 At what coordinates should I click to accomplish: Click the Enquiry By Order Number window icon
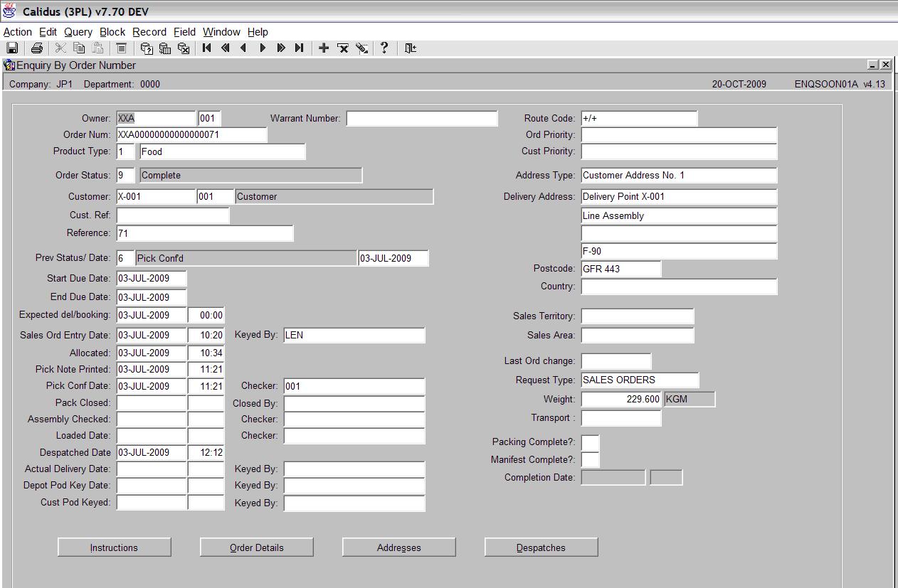9,65
